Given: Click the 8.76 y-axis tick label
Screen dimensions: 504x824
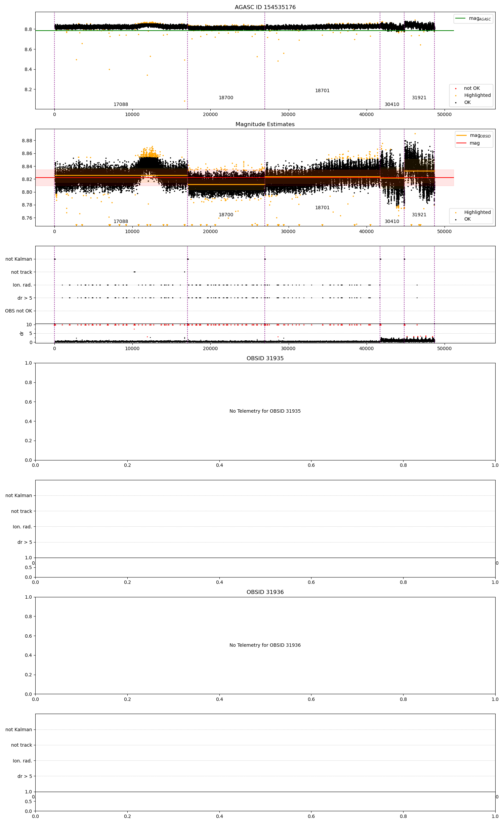Looking at the screenshot, I should [27, 218].
